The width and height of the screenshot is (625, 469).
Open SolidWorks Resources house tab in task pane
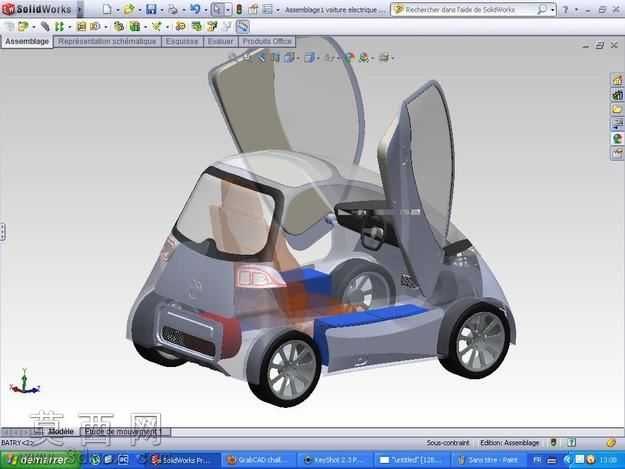point(617,80)
